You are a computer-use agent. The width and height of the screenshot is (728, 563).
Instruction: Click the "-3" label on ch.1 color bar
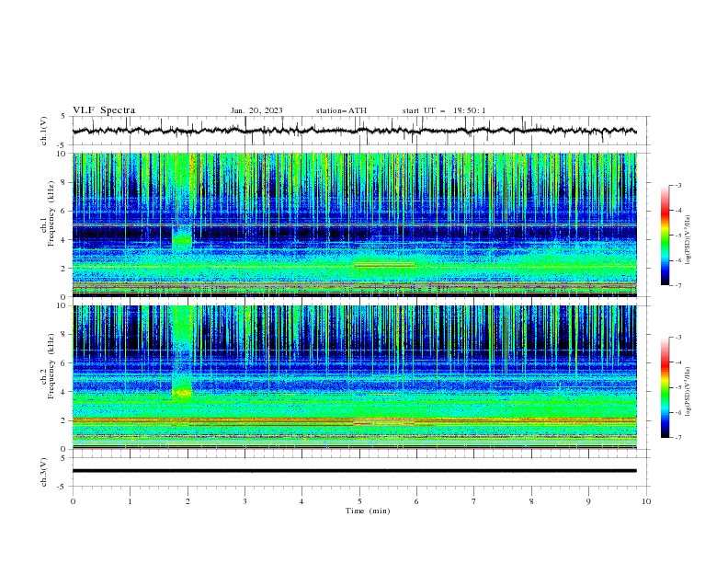(x=677, y=185)
